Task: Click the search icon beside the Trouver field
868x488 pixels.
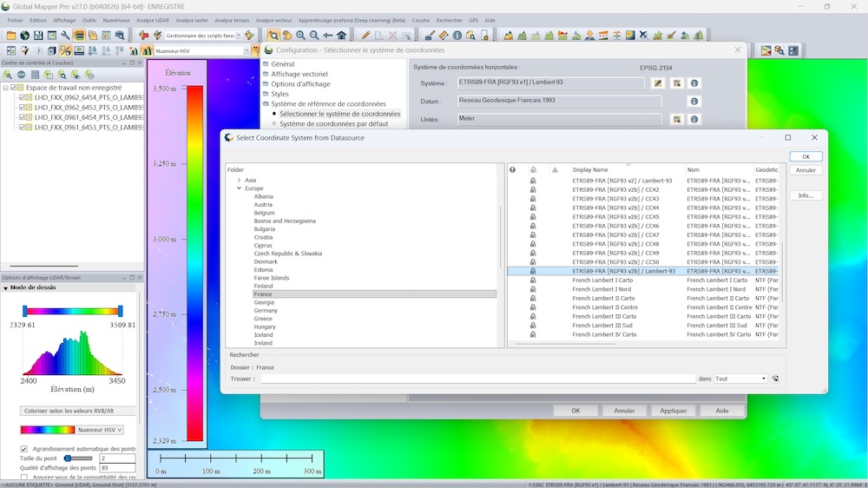Action: pos(775,379)
